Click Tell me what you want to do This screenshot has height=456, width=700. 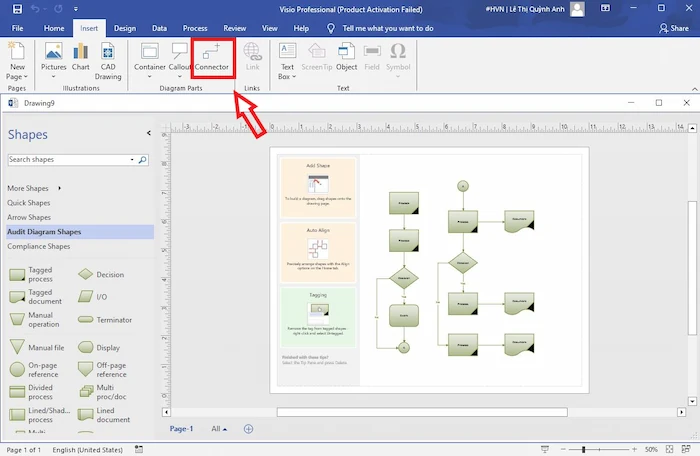388,28
